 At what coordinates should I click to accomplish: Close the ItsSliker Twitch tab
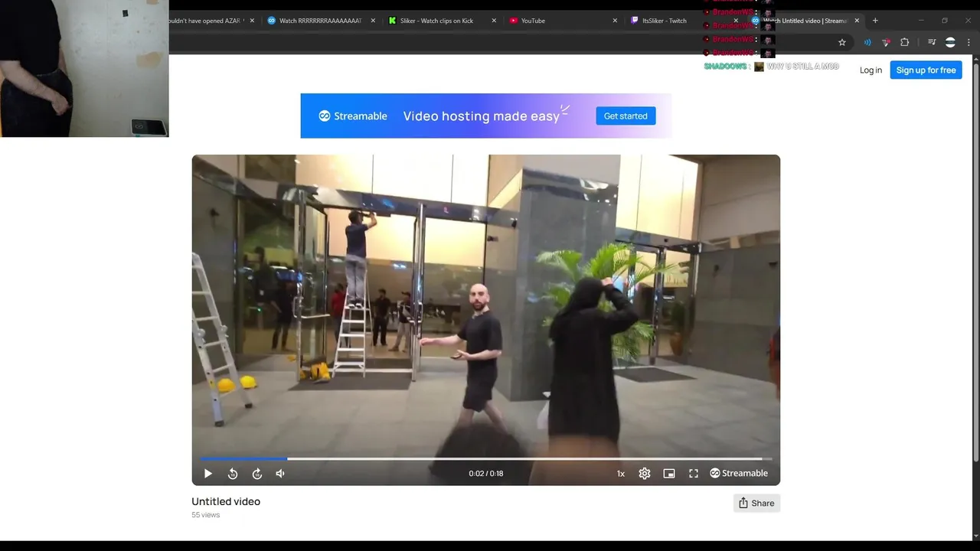736,21
